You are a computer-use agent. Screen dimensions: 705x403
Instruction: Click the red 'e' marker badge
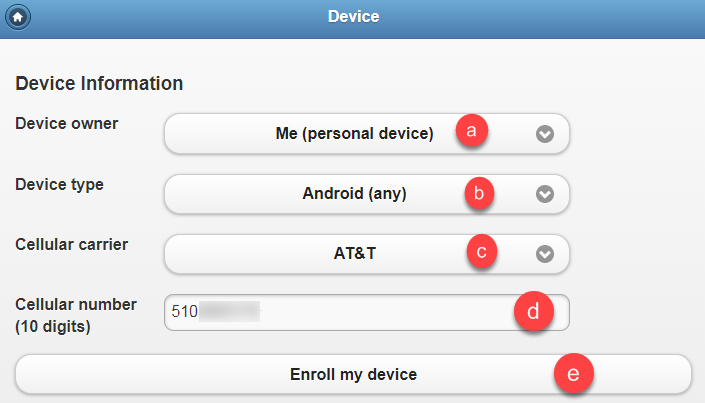tap(573, 374)
